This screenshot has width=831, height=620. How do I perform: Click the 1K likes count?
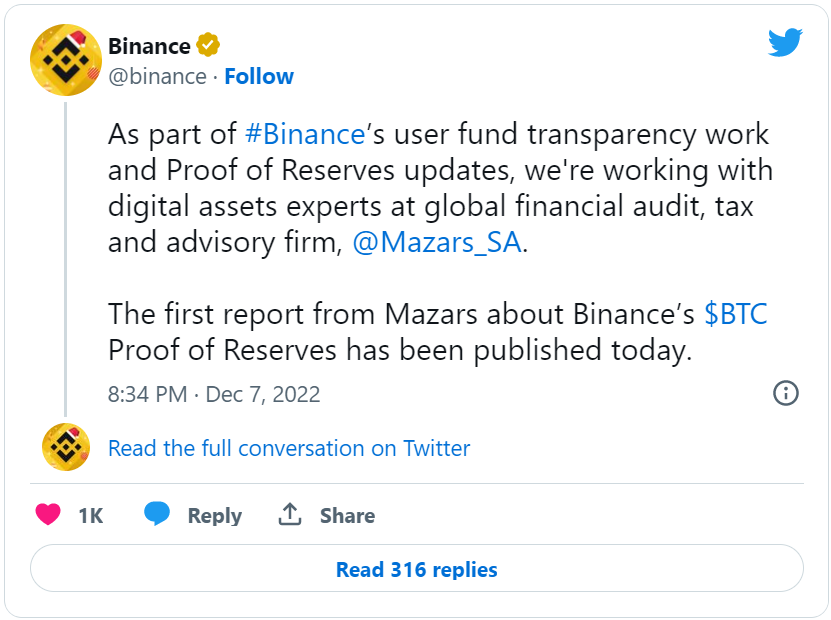point(91,516)
